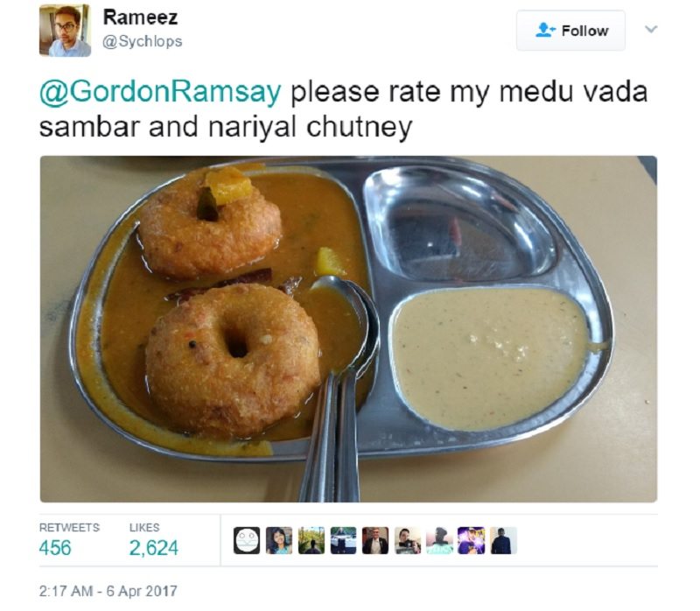Viewport: 700px width, 611px height.
Task: Click the seventh liker avatar with dark silhouette
Action: point(440,540)
